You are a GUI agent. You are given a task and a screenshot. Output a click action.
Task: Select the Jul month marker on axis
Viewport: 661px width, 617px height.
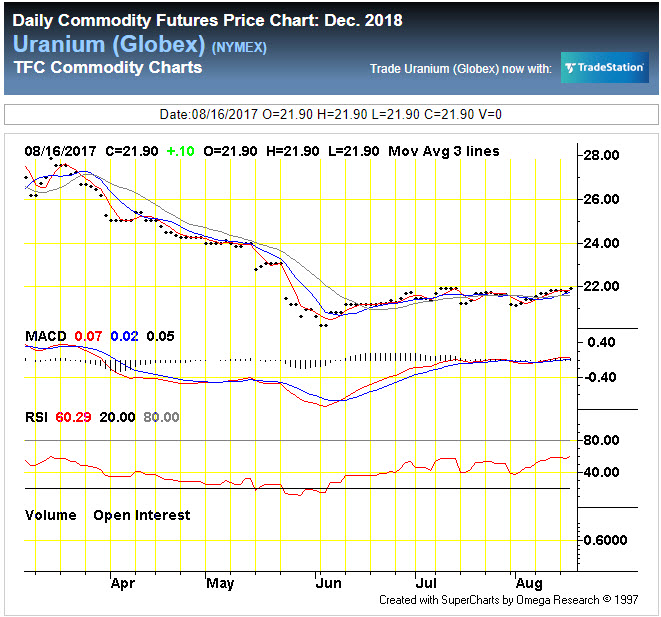click(423, 580)
